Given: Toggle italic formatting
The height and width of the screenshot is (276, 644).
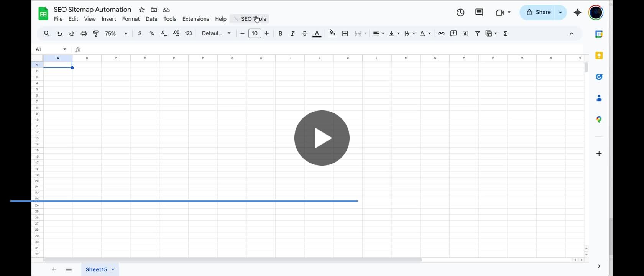Looking at the screenshot, I should [292, 33].
